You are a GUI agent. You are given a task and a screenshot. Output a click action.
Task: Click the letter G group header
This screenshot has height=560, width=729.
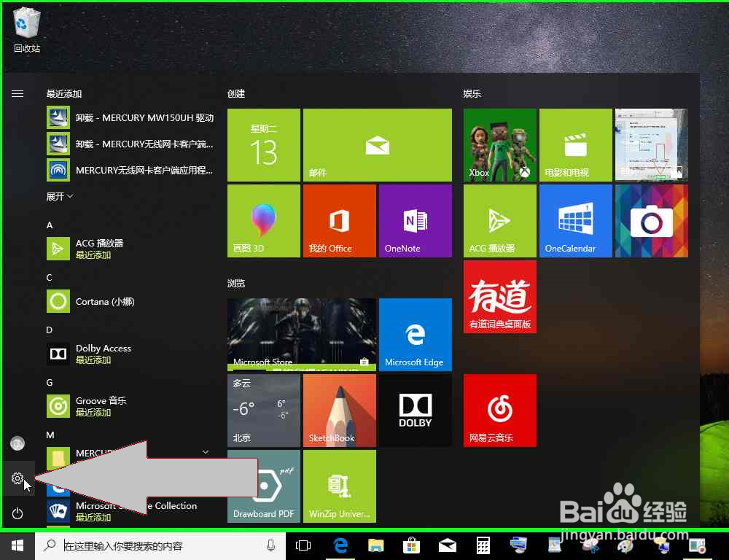50,383
